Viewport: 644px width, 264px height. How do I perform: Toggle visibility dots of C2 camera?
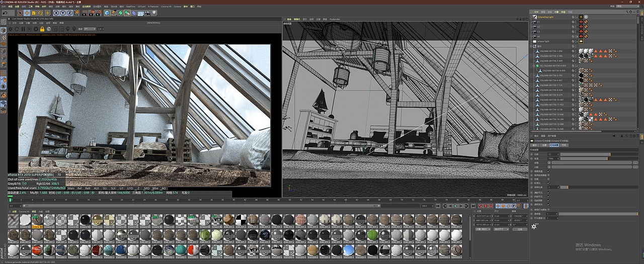(576, 27)
